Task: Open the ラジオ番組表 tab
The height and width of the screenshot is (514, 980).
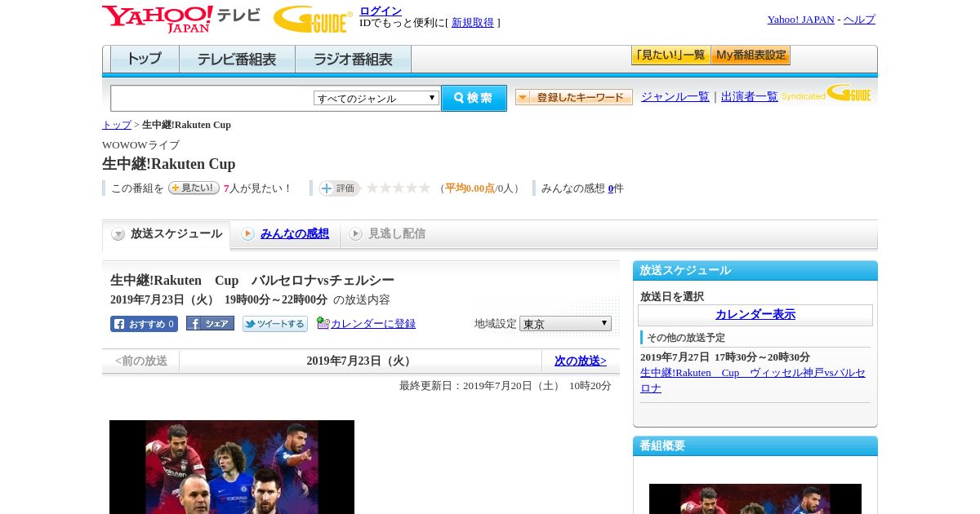Action: pyautogui.click(x=353, y=60)
